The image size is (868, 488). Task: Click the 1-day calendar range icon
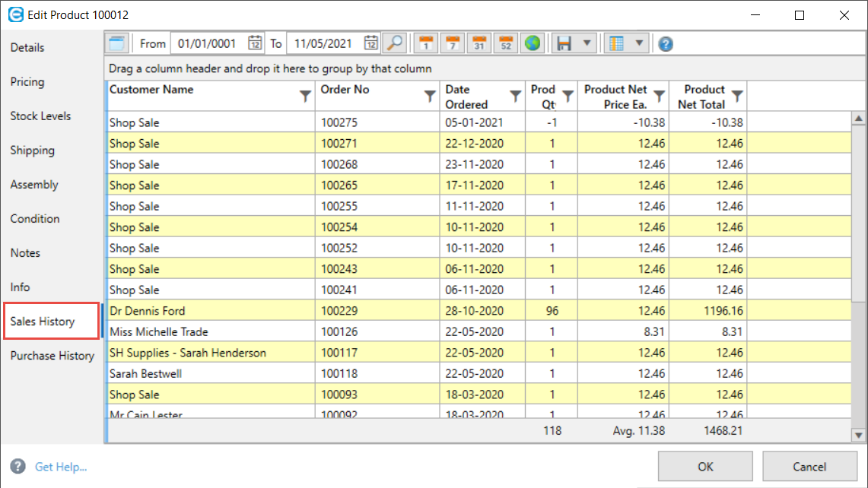427,43
